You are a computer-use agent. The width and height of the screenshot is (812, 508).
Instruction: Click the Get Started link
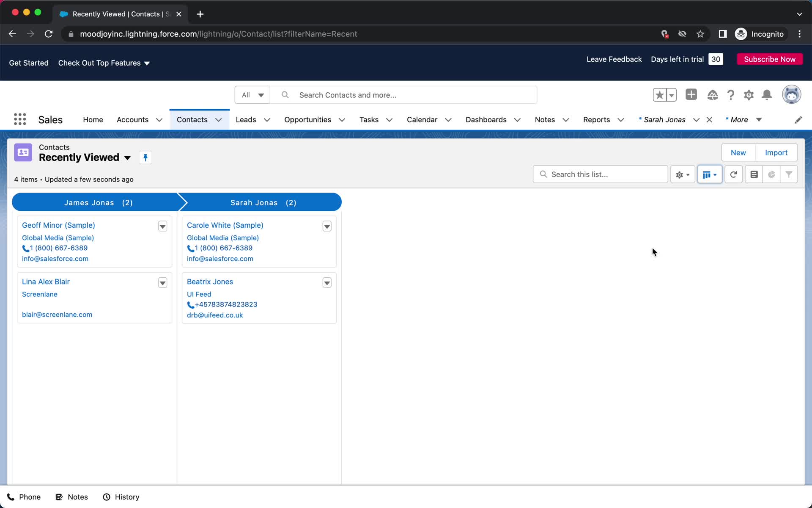29,63
